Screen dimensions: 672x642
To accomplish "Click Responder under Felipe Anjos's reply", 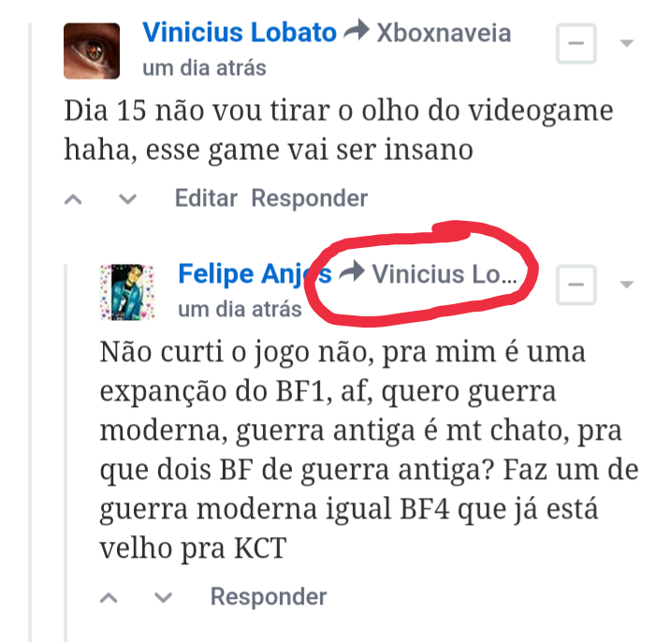I will click(x=269, y=596).
